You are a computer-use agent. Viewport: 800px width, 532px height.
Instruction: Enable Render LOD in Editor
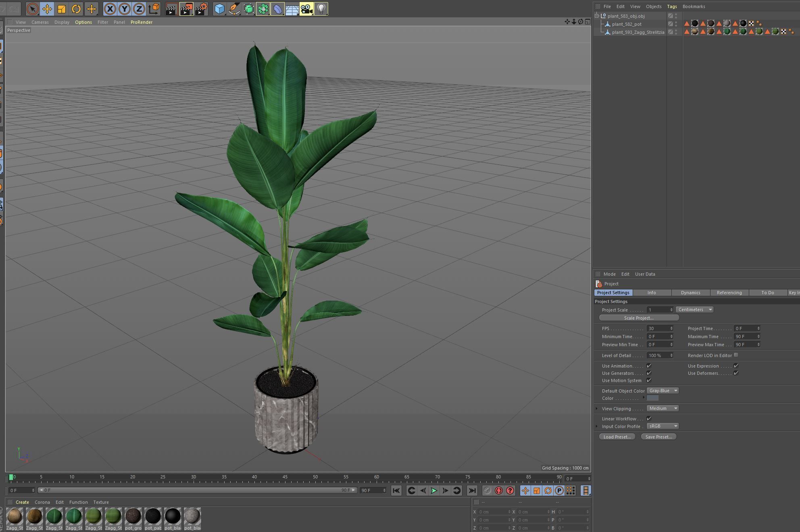coord(736,355)
